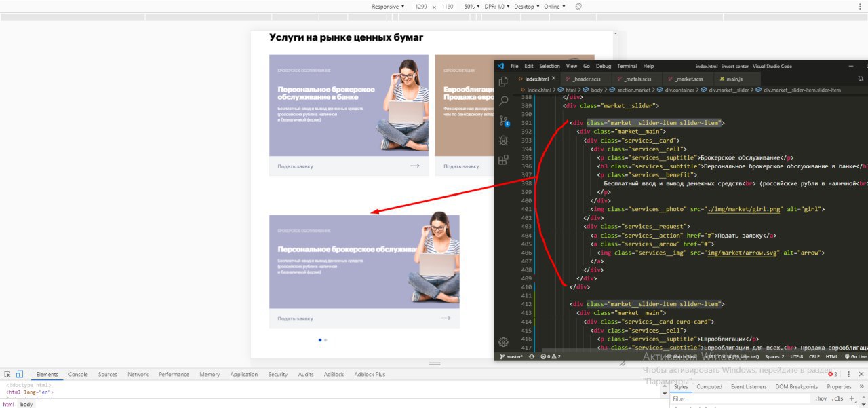Open the Event Listeners tab
The image size is (868, 408).
pos(749,386)
